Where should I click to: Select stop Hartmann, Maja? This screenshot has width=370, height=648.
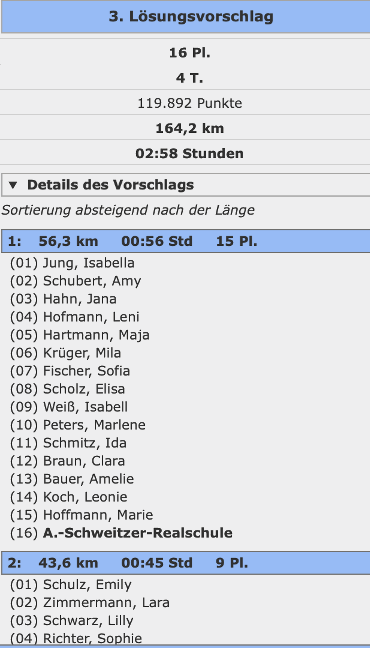point(80,335)
